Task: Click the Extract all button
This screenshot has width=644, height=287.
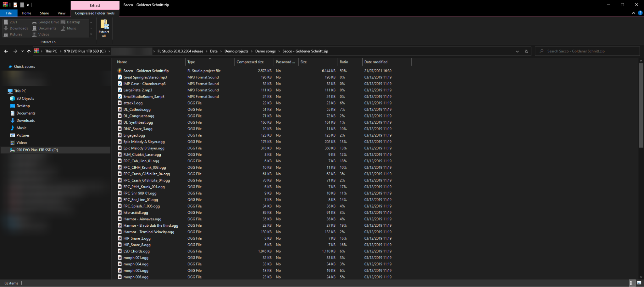Action: 104,29
